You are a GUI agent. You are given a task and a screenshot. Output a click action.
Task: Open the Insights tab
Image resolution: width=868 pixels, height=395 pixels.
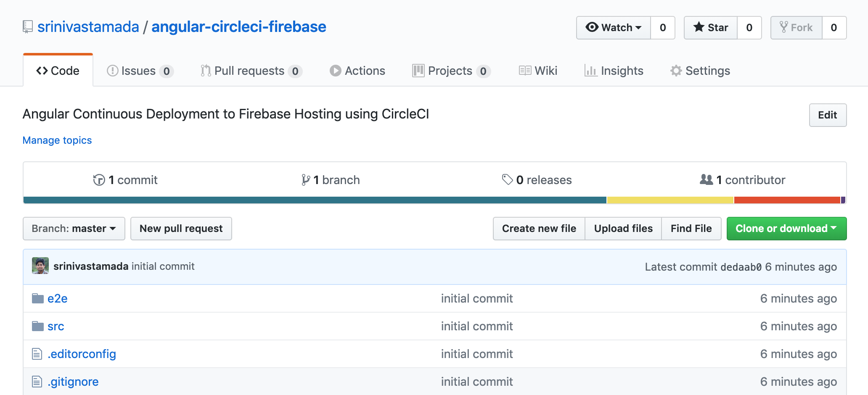point(614,71)
